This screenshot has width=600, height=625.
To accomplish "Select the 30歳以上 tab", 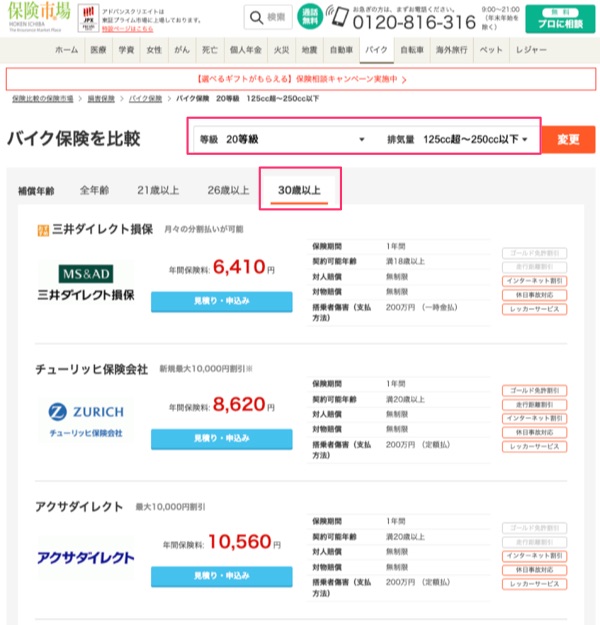I will point(299,190).
